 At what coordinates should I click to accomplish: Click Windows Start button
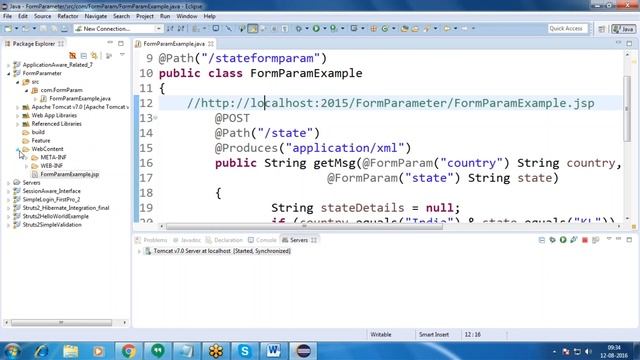point(12,351)
